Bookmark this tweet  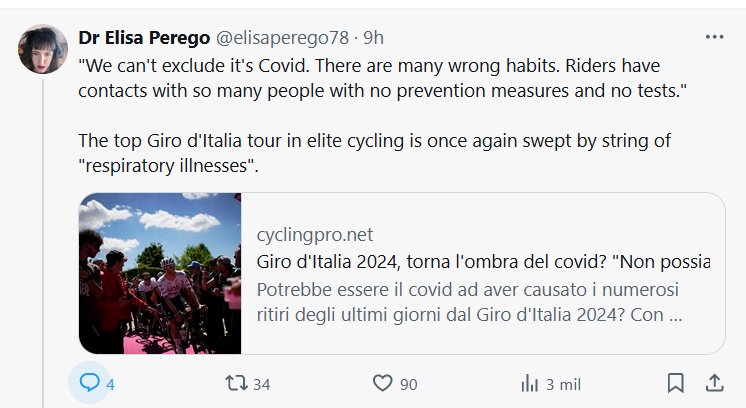[x=675, y=383]
